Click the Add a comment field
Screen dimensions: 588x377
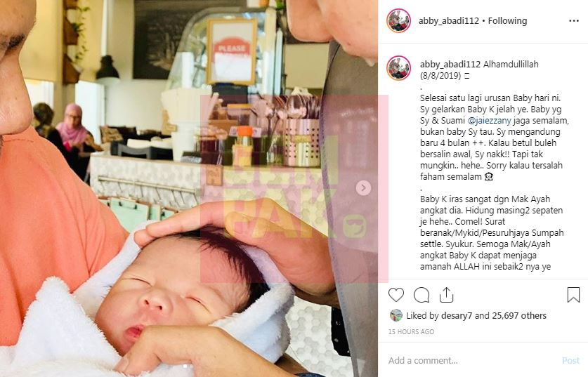[473, 361]
